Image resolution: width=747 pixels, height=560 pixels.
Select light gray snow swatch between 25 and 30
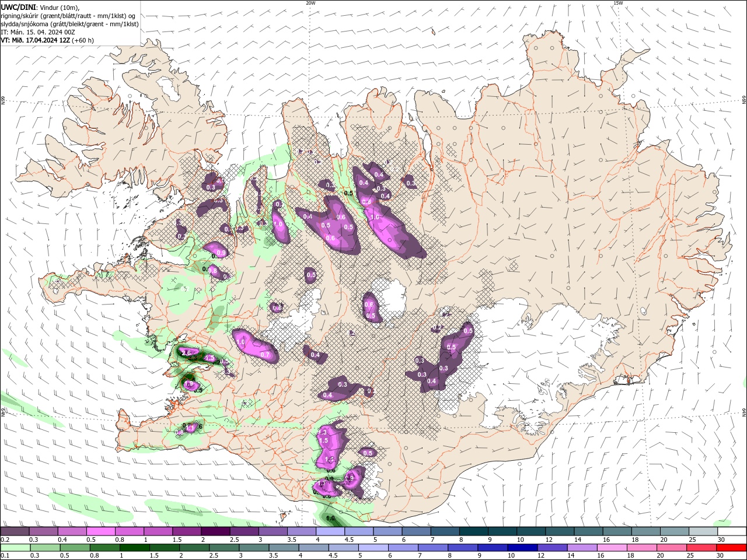704,531
